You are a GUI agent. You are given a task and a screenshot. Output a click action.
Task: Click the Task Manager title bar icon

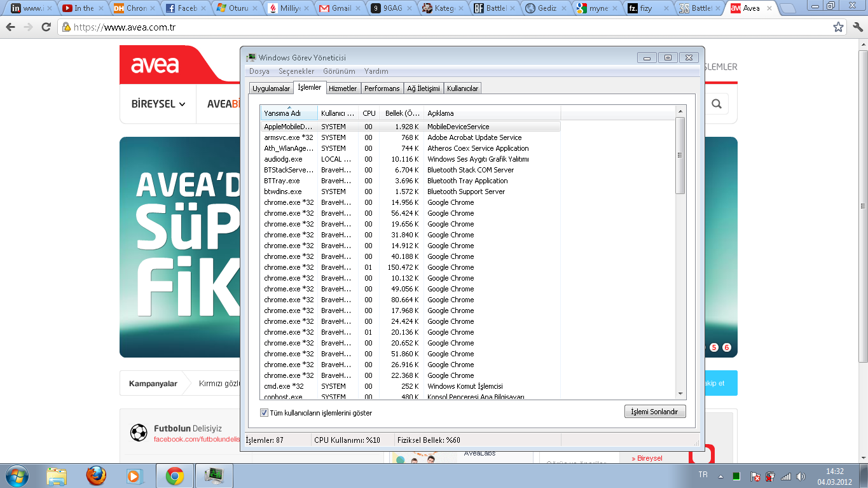tap(251, 58)
